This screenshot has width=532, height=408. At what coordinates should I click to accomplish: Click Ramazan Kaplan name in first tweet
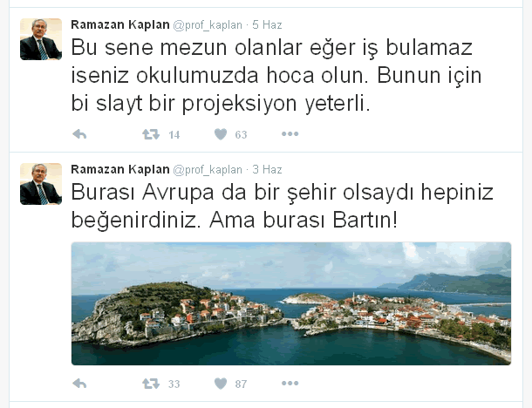[120, 24]
